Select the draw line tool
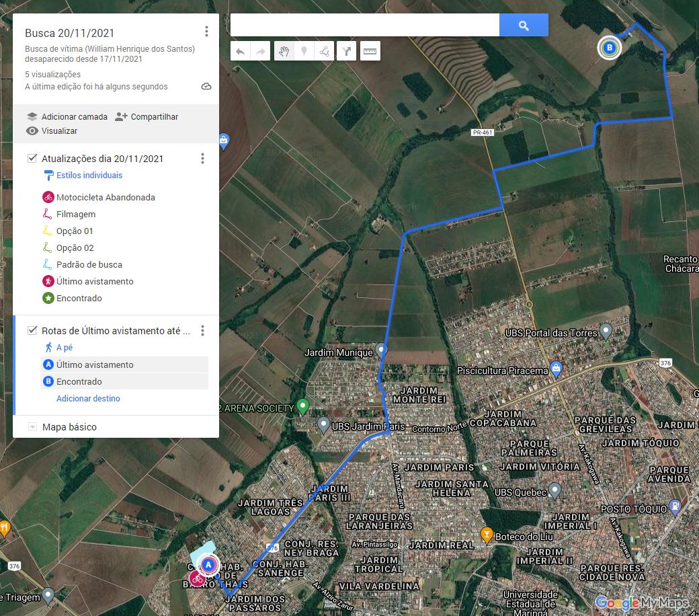The image size is (699, 616). (x=324, y=51)
